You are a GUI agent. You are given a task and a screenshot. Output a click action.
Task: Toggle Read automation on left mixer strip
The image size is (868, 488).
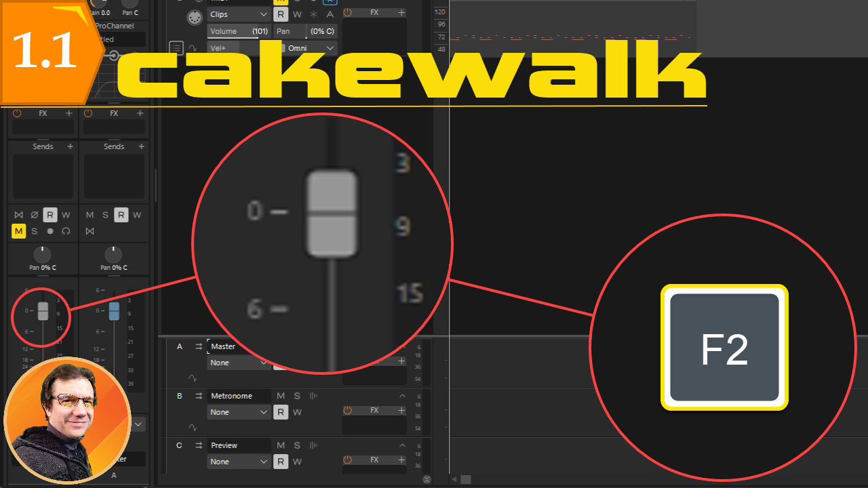[50, 215]
